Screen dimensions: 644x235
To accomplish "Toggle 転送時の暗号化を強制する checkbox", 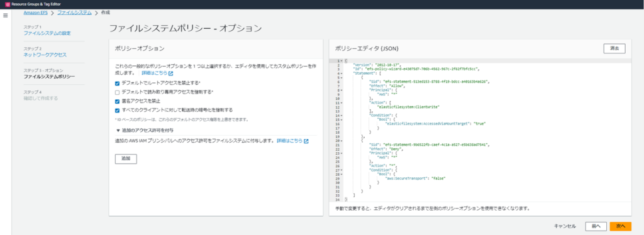I will click(x=118, y=110).
